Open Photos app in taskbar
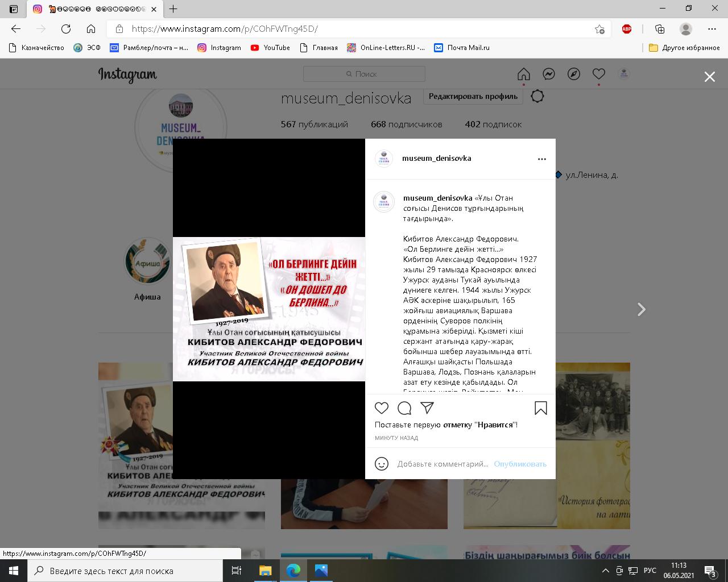The height and width of the screenshot is (582, 728). (x=321, y=571)
